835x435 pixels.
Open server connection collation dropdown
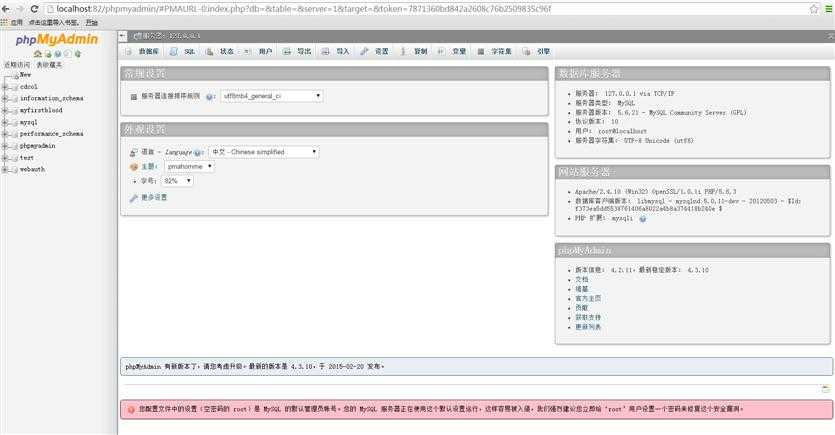click(272, 96)
